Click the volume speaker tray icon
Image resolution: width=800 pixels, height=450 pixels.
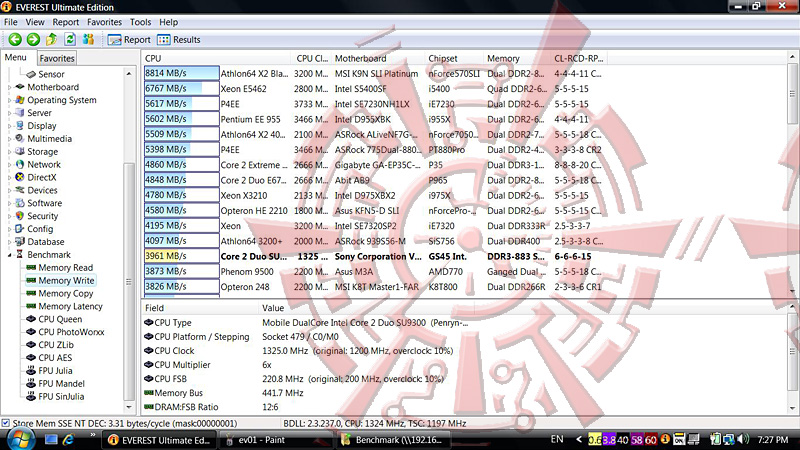coord(743,439)
